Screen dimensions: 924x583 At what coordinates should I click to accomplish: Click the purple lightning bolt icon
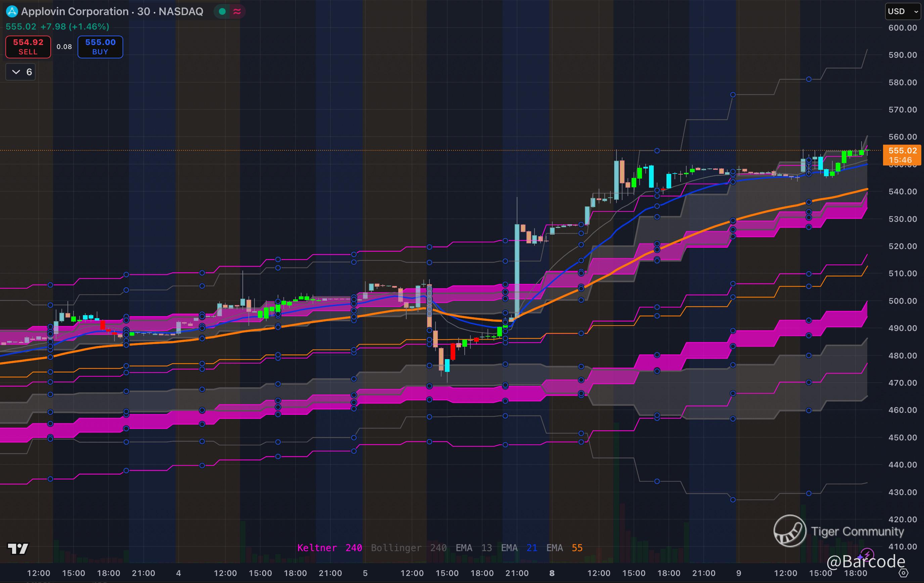tap(867, 554)
